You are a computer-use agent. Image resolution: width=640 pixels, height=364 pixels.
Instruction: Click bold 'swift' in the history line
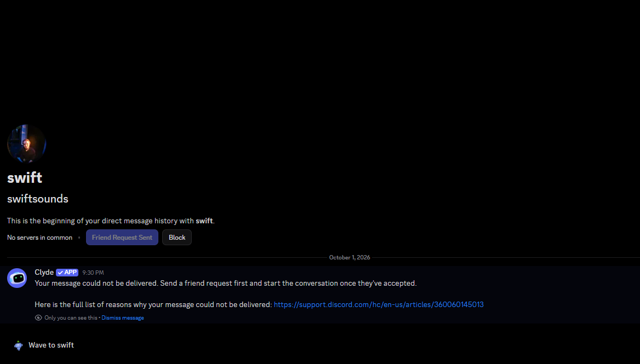pos(204,221)
